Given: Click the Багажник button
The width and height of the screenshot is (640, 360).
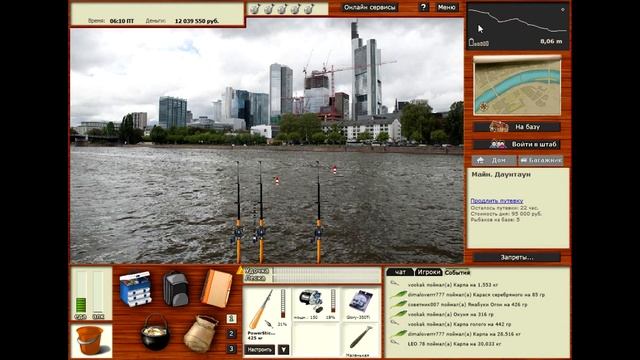Looking at the screenshot, I should (x=541, y=160).
